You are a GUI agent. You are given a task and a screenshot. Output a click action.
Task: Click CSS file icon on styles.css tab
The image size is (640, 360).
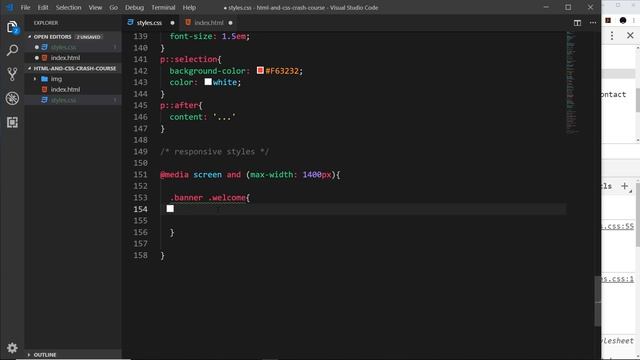pos(131,22)
